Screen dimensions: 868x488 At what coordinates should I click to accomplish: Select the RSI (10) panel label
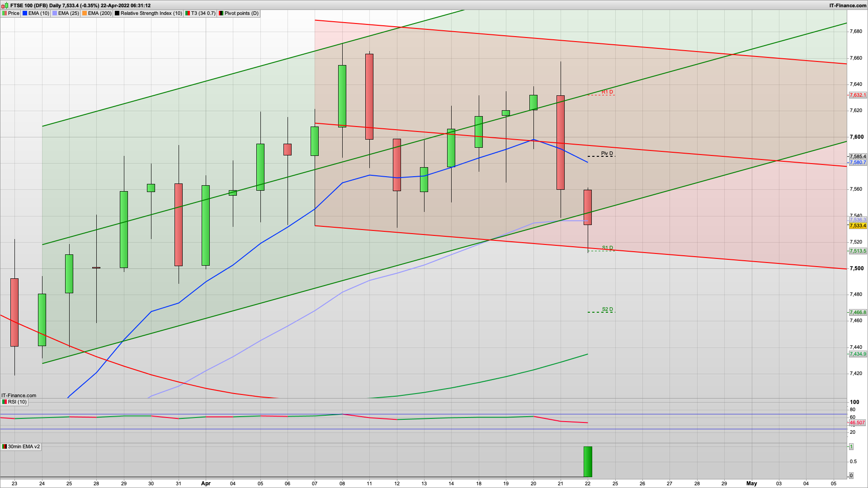[17, 402]
